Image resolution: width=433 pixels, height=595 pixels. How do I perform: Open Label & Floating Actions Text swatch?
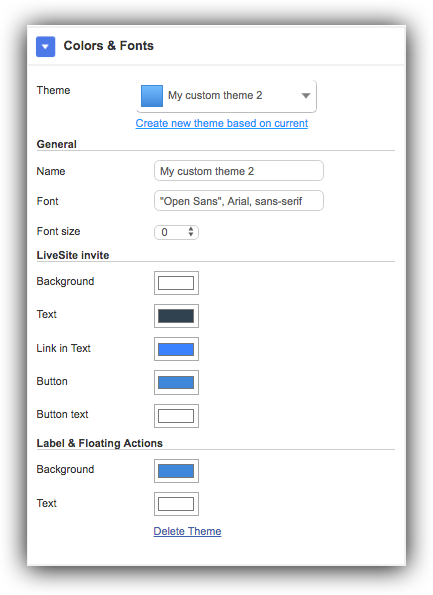click(x=176, y=504)
